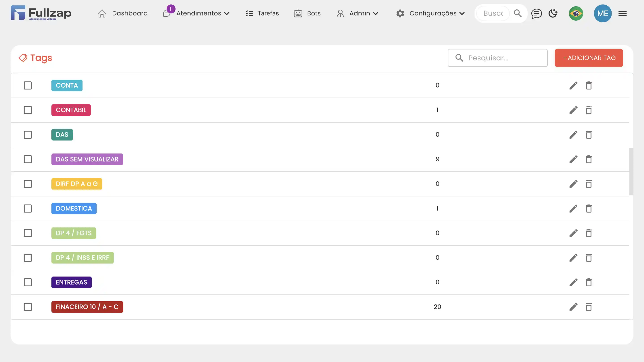
Task: Open the chat messages icon in header
Action: [x=536, y=13]
